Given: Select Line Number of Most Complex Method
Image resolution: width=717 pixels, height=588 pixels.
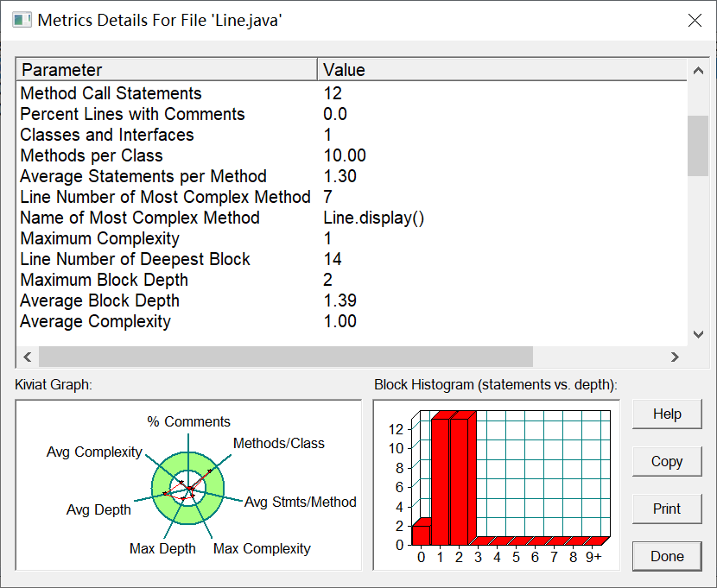Looking at the screenshot, I should [352, 197].
